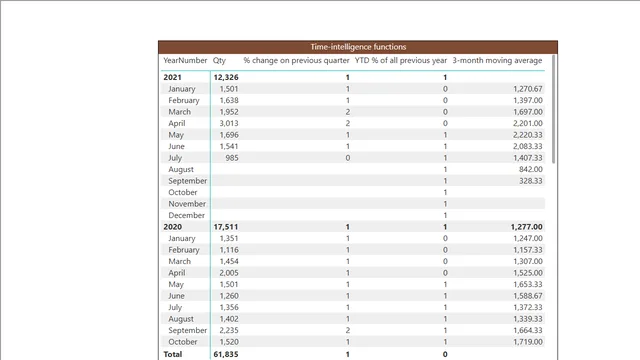Click the moving average value 1,307.00
This screenshot has height=360, width=640.
(x=528, y=261)
